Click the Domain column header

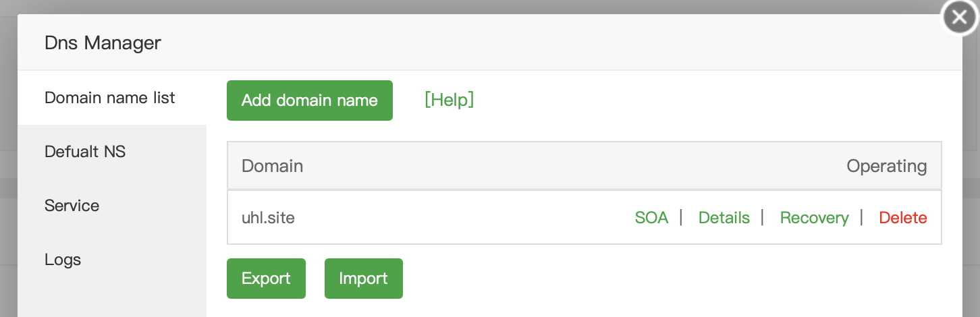pos(272,166)
